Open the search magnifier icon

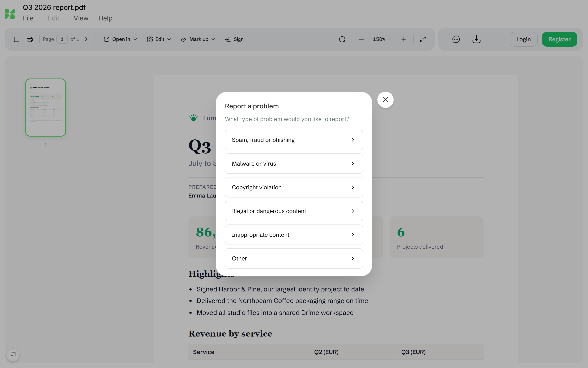pos(342,39)
